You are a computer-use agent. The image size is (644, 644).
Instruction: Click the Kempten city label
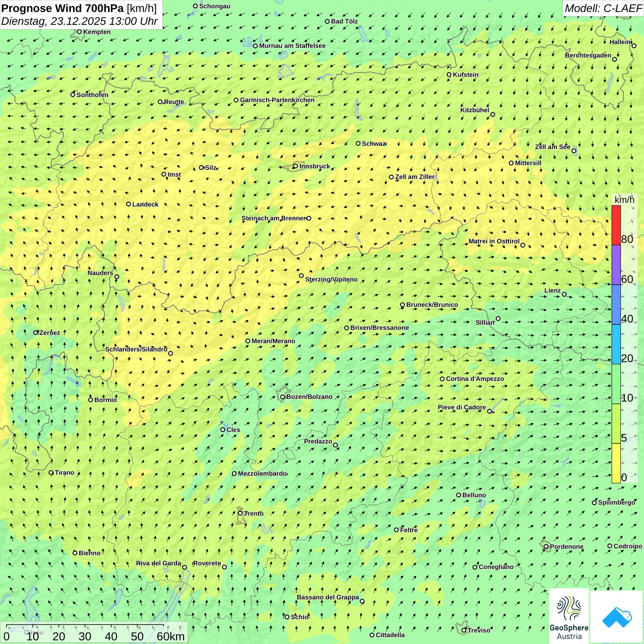coord(97,32)
